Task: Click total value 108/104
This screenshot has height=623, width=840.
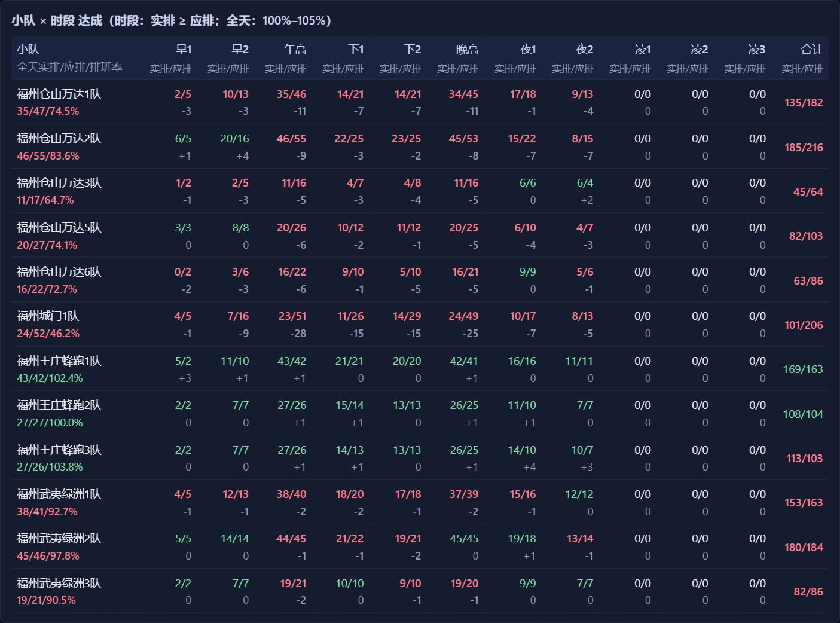Action: coord(803,414)
